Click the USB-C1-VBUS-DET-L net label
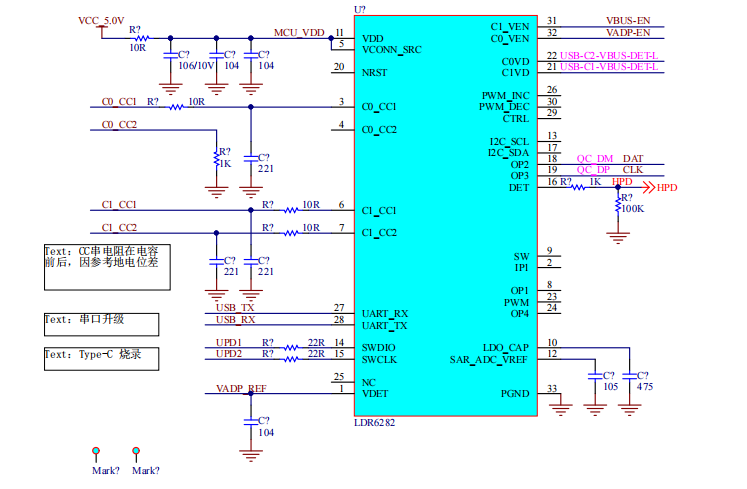This screenshot has width=747, height=489. tap(609, 67)
